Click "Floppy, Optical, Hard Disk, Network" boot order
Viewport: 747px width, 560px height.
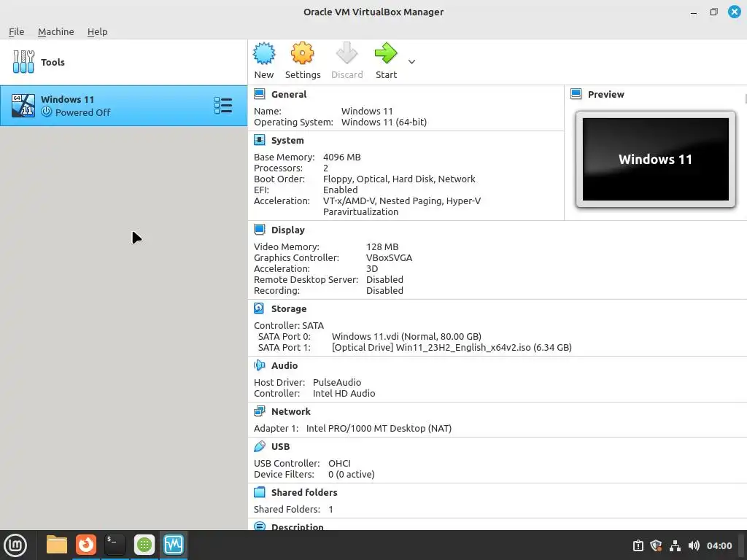[399, 179]
